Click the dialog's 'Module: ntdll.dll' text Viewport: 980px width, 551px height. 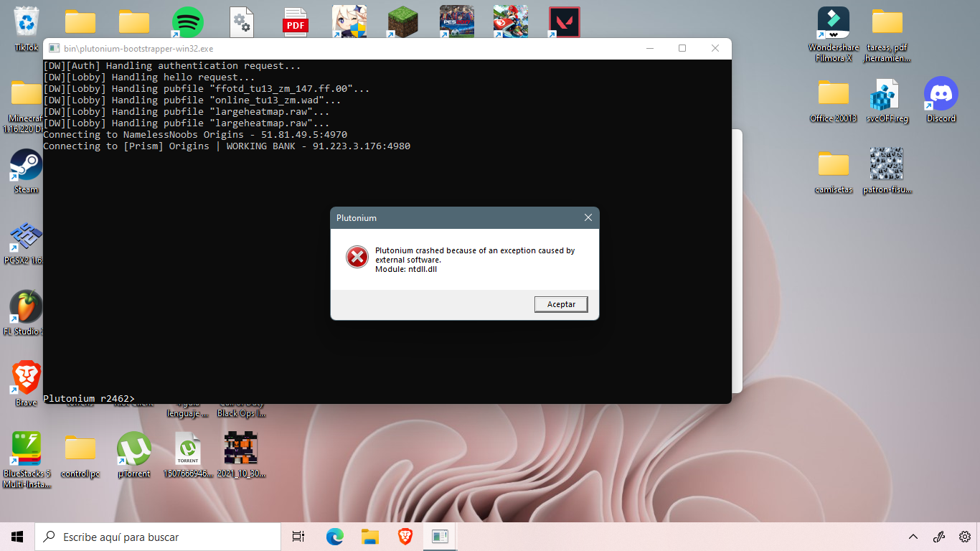pyautogui.click(x=406, y=269)
